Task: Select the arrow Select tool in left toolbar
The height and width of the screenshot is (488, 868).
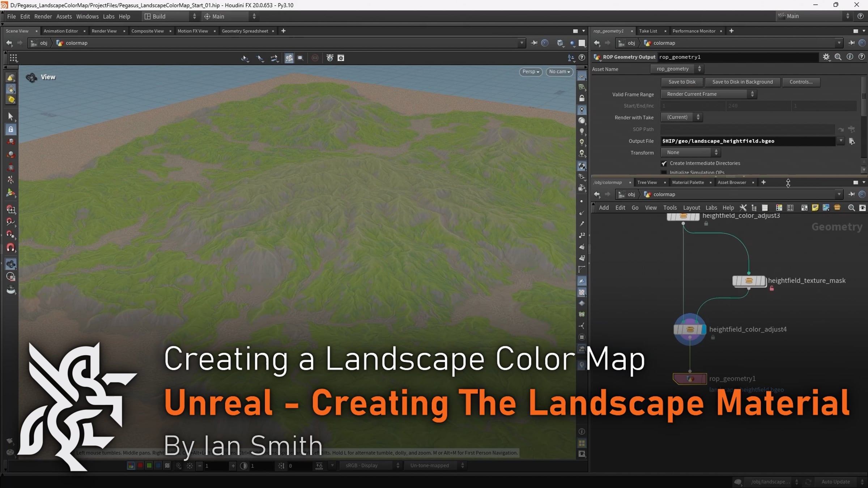Action: pyautogui.click(x=10, y=116)
